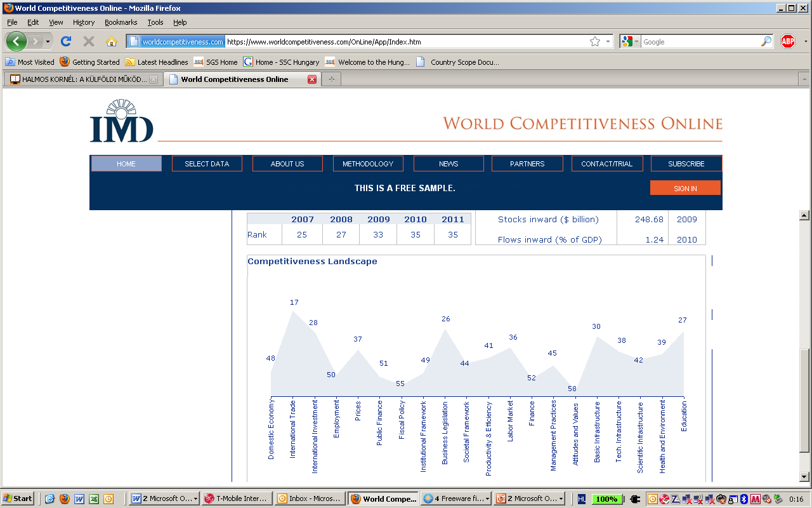The width and height of the screenshot is (812, 508).
Task: Stop loading with the X toolbar icon
Action: click(89, 41)
